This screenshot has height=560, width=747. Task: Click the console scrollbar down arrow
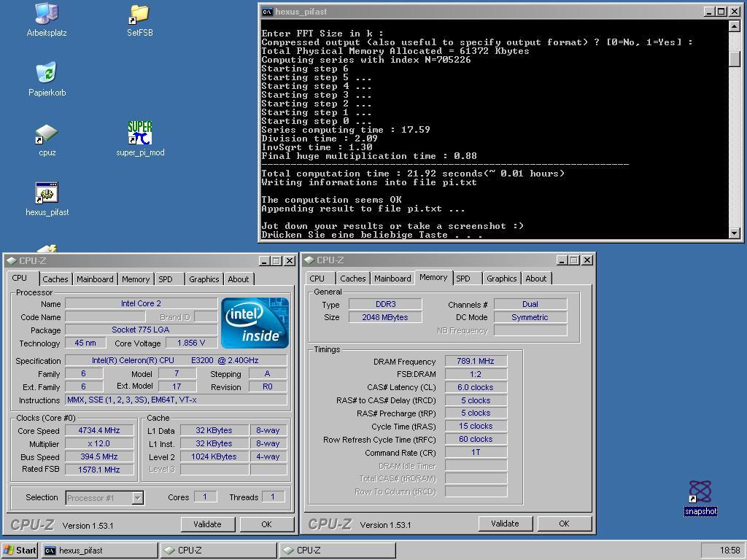tap(735, 233)
